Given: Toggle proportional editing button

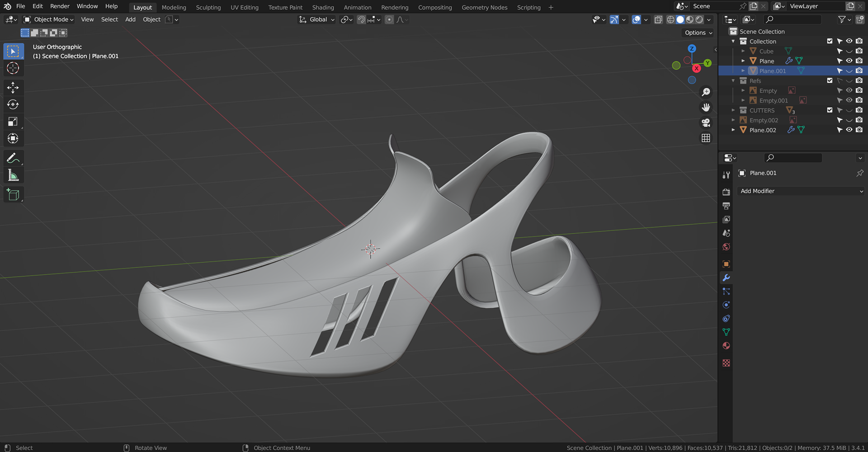Looking at the screenshot, I should click(389, 19).
